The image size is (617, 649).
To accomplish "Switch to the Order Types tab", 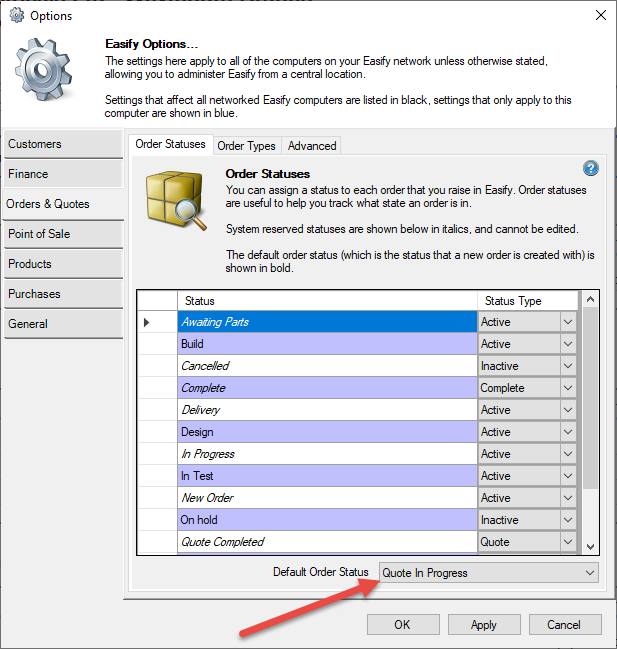I will pyautogui.click(x=246, y=146).
